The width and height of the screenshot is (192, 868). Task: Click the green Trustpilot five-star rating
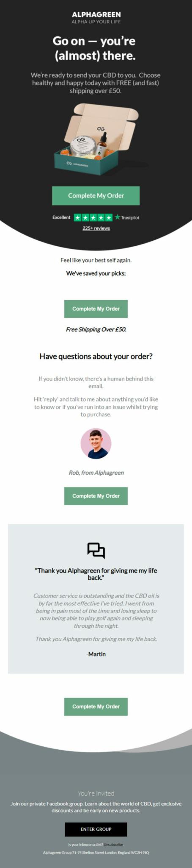[93, 217]
